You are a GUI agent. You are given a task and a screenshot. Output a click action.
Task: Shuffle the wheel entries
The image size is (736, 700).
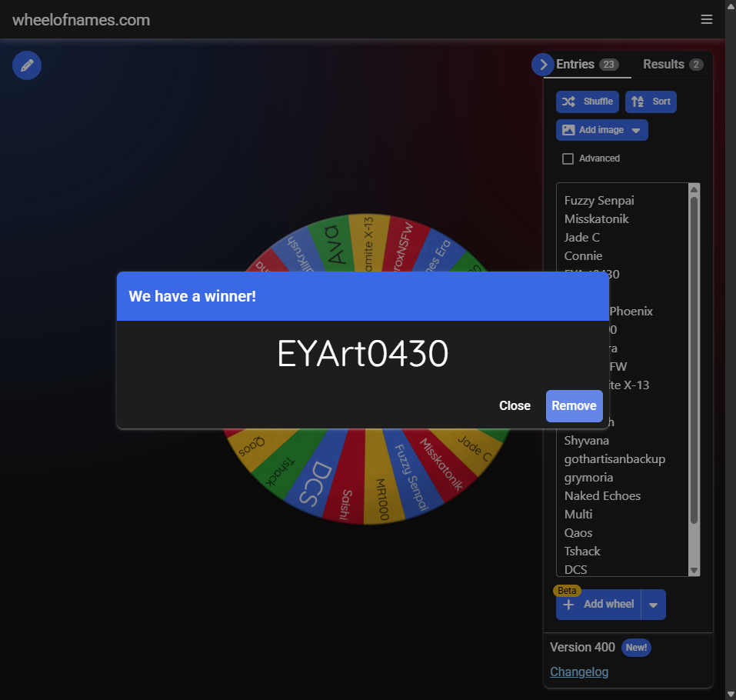pyautogui.click(x=588, y=102)
